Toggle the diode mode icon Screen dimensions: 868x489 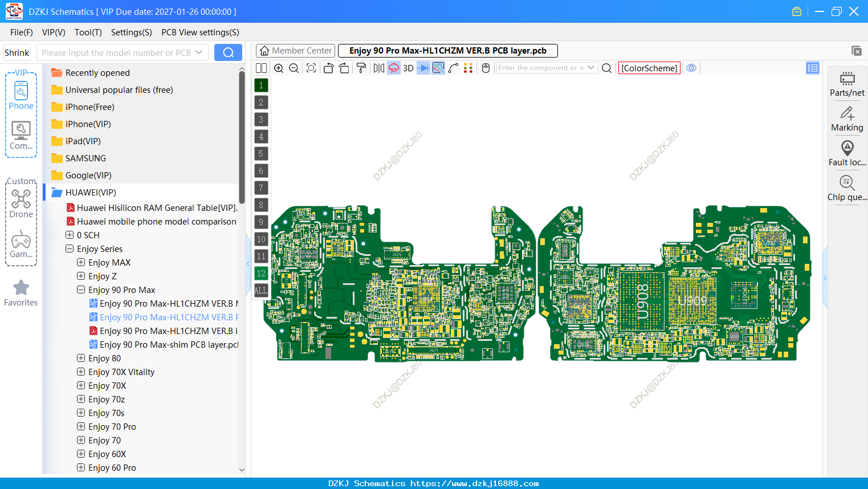pyautogui.click(x=423, y=68)
